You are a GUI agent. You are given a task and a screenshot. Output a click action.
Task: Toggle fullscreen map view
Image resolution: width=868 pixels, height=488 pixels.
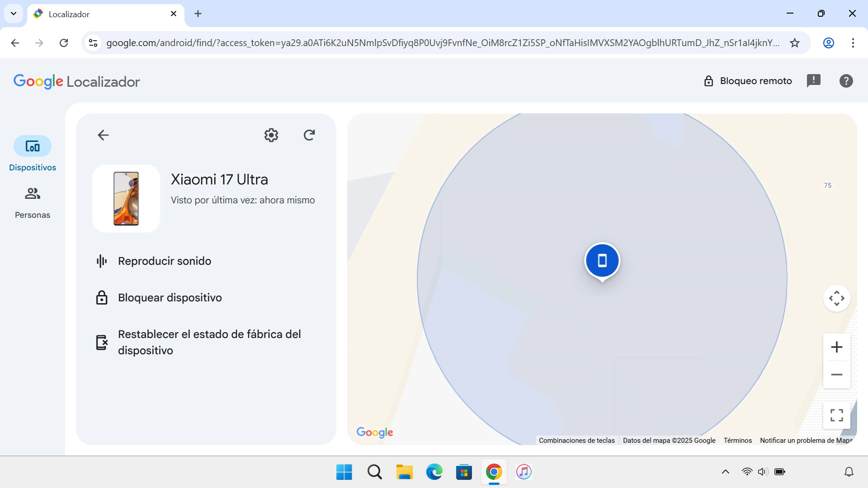pyautogui.click(x=836, y=415)
